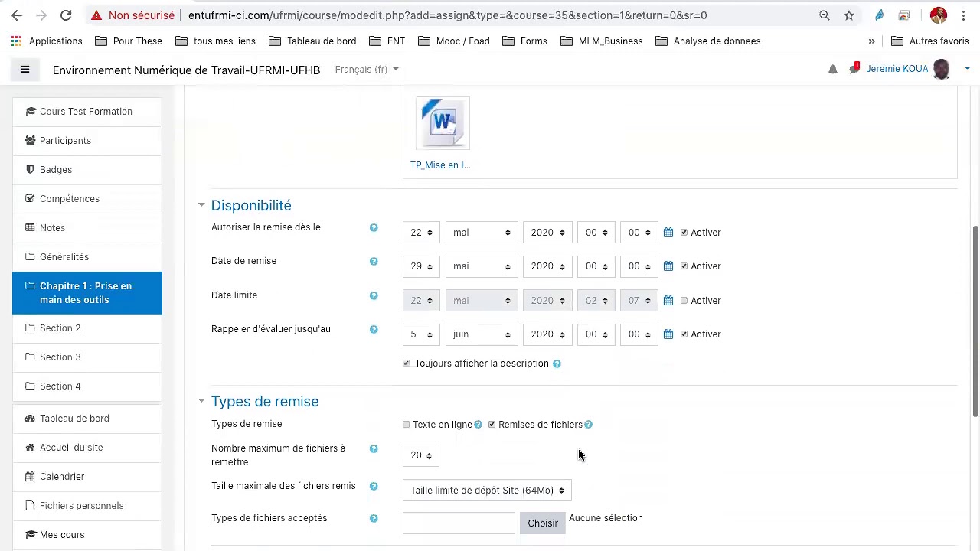Open help for Rappeler d'évaluer jusqu'au
980x551 pixels.
374,330
